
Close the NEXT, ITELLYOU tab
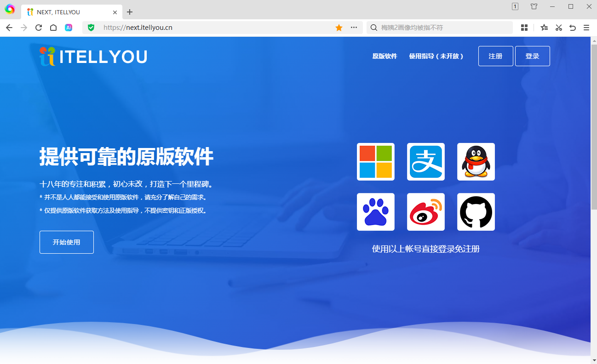115,12
